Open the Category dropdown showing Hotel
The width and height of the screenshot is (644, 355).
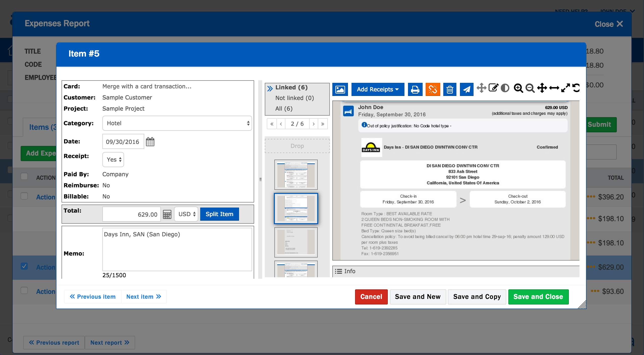177,123
